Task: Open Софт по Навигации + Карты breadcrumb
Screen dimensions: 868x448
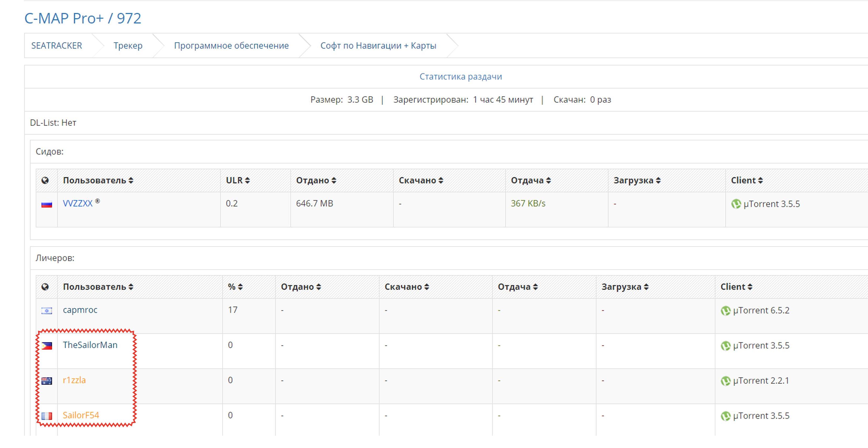Action: [378, 46]
